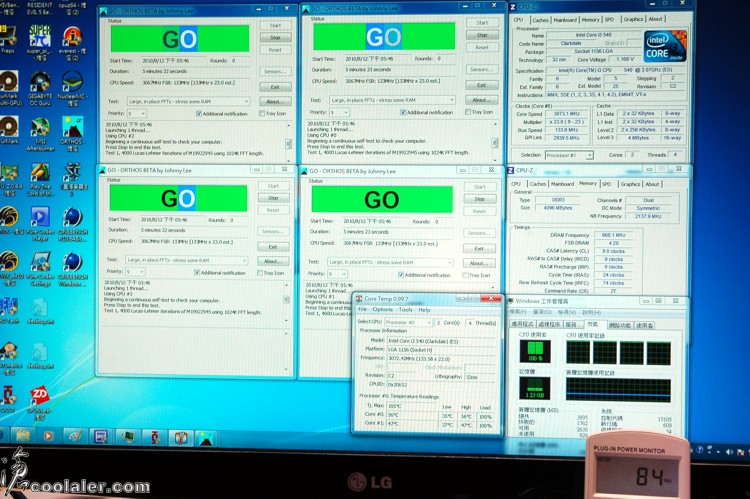Screen dimensions: 750x499
Task: Click the ORTHOS mountain icon on taskbar
Action: click(206, 438)
